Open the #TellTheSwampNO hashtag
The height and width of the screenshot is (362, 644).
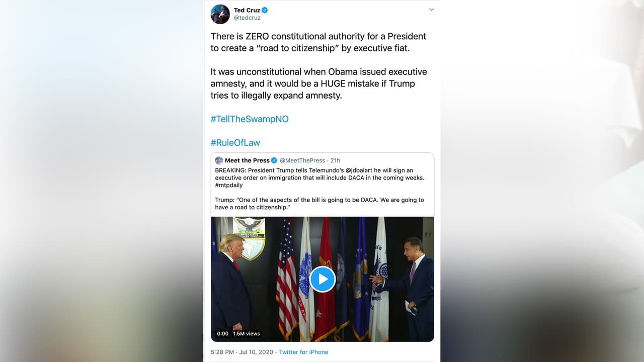250,119
